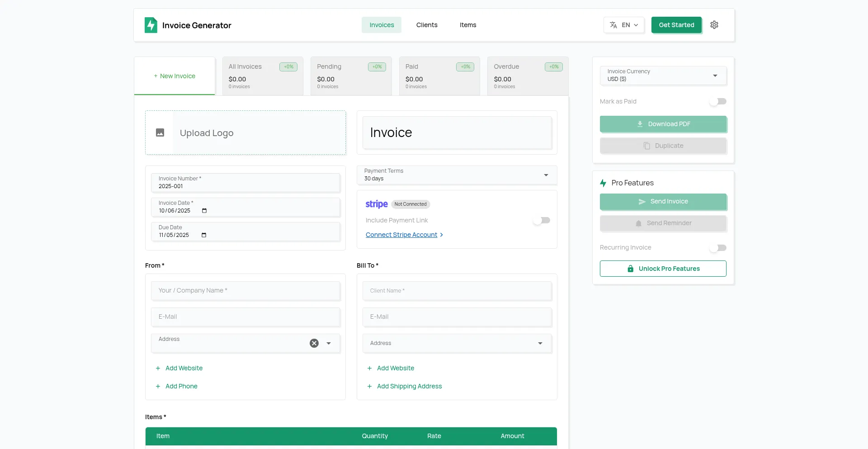Expand the Bill To Address dropdown
Image resolution: width=868 pixels, height=449 pixels.
pos(540,343)
